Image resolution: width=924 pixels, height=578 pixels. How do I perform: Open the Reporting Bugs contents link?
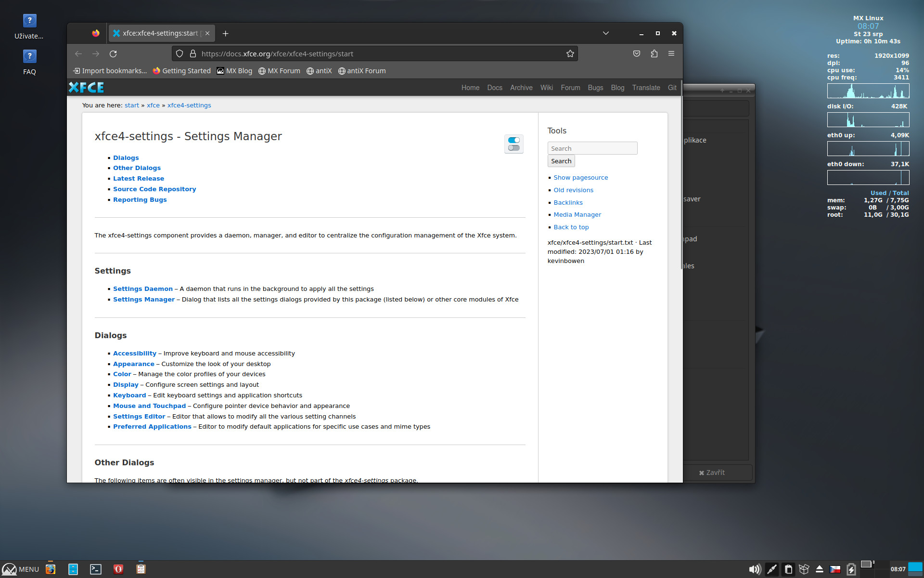[140, 200]
